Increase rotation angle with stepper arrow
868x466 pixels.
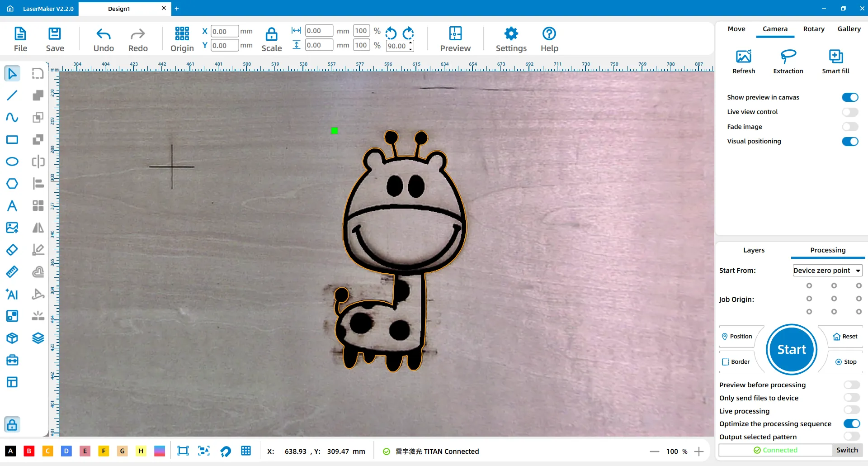pyautogui.click(x=410, y=43)
